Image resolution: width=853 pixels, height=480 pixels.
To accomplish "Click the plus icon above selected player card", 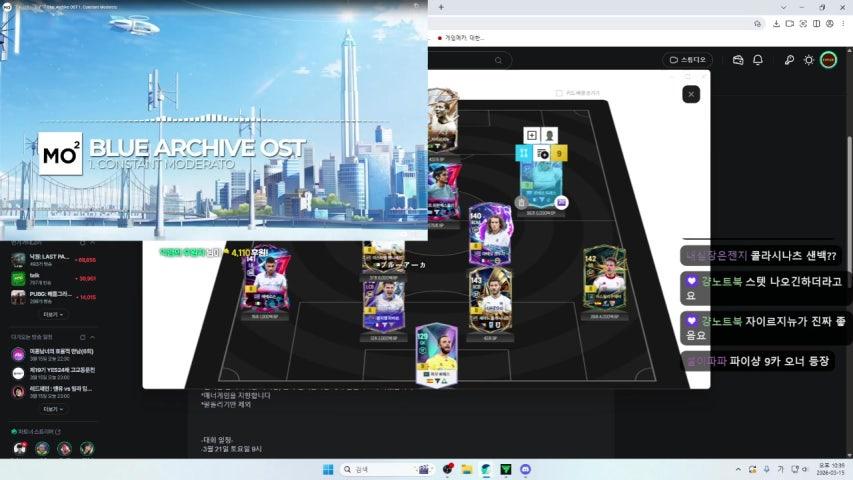I will coord(532,135).
